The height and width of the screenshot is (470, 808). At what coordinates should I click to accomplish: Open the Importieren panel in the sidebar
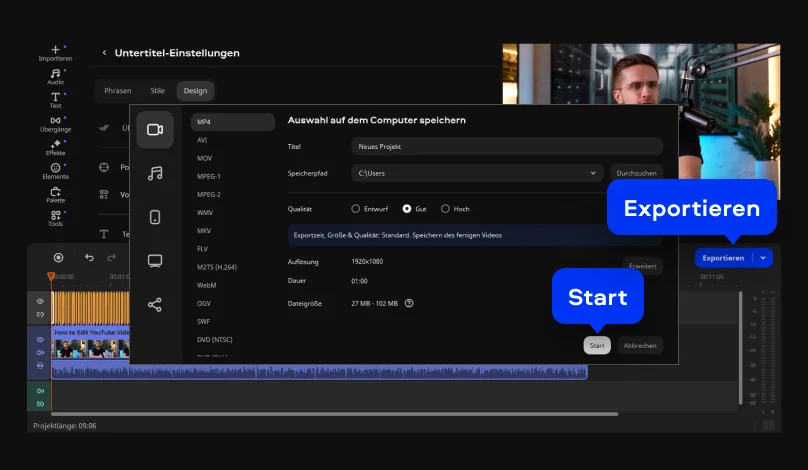pyautogui.click(x=55, y=53)
